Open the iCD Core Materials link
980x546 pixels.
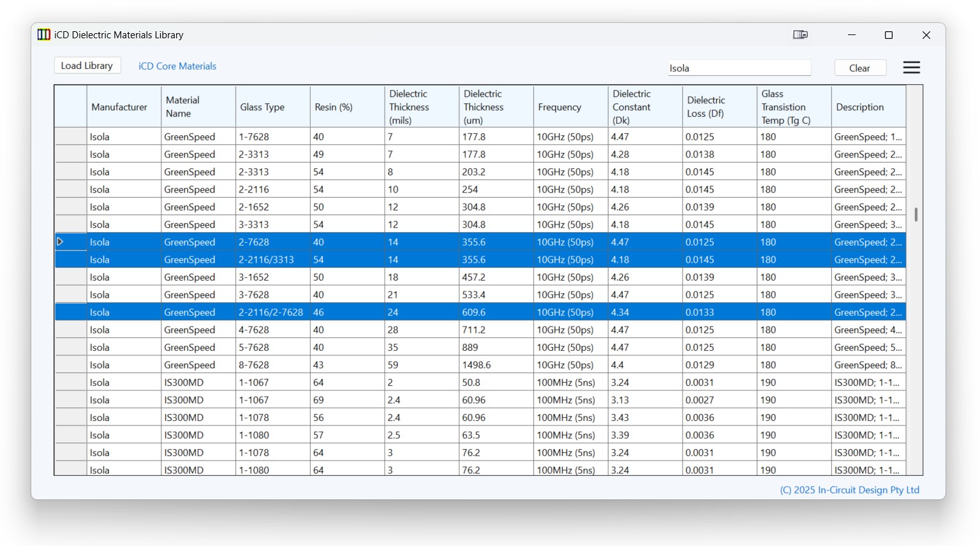(x=177, y=66)
